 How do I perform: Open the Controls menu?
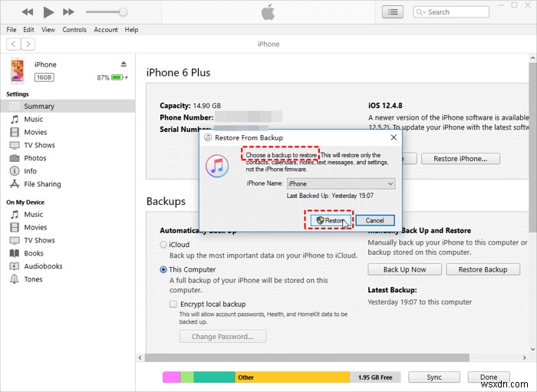pos(74,30)
